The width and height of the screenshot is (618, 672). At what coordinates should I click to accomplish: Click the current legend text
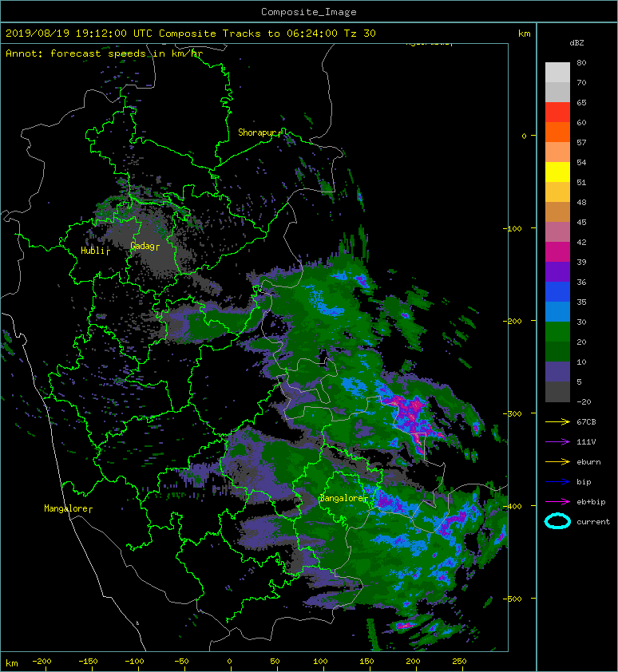tap(593, 522)
